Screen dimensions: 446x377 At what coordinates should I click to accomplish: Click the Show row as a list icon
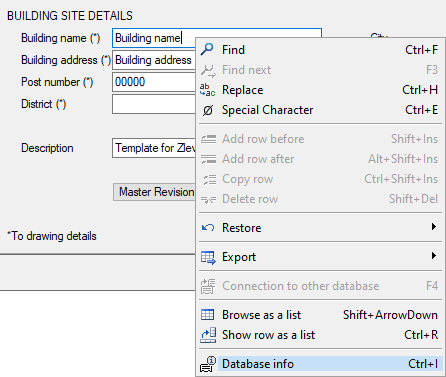point(208,335)
